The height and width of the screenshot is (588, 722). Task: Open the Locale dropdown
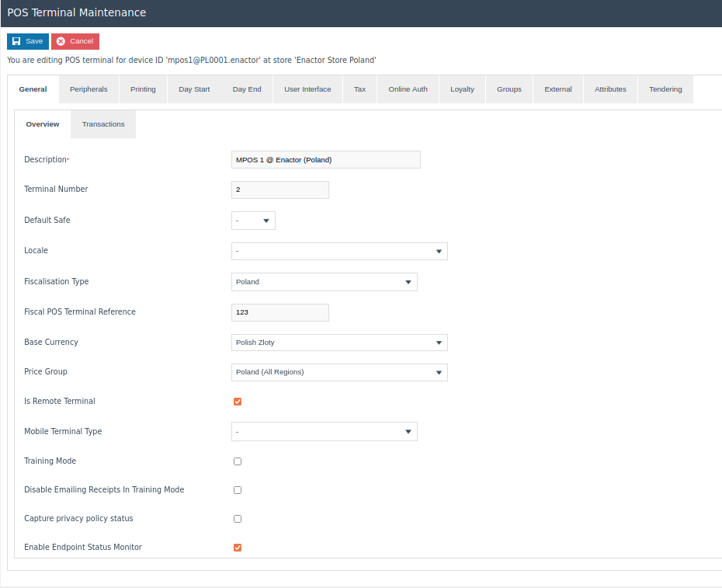click(x=339, y=251)
